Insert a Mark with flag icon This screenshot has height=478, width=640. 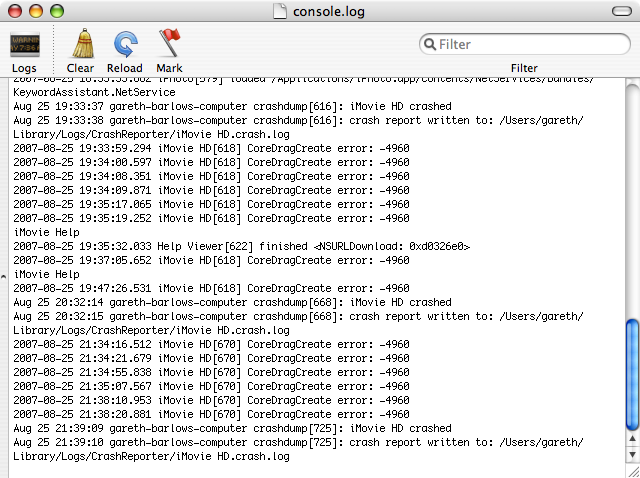tap(170, 43)
